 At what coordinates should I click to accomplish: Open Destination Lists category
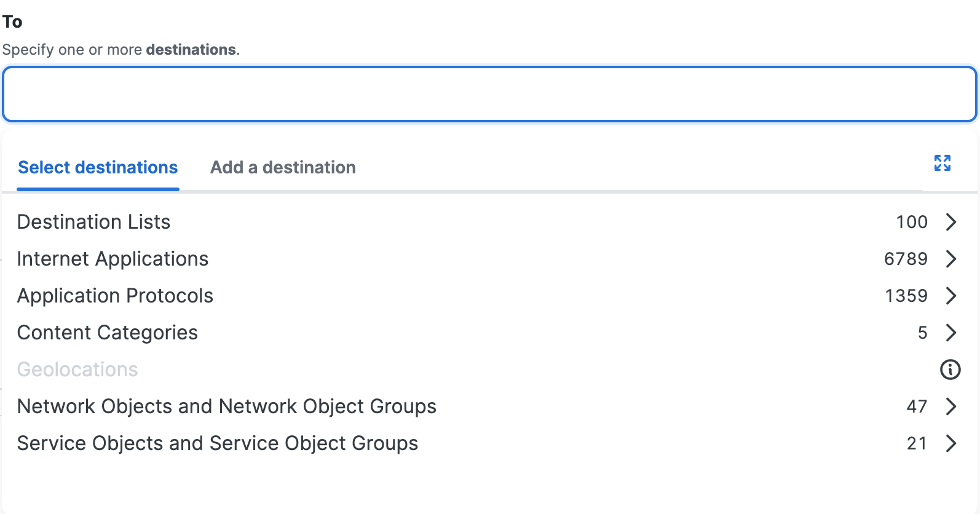489,222
